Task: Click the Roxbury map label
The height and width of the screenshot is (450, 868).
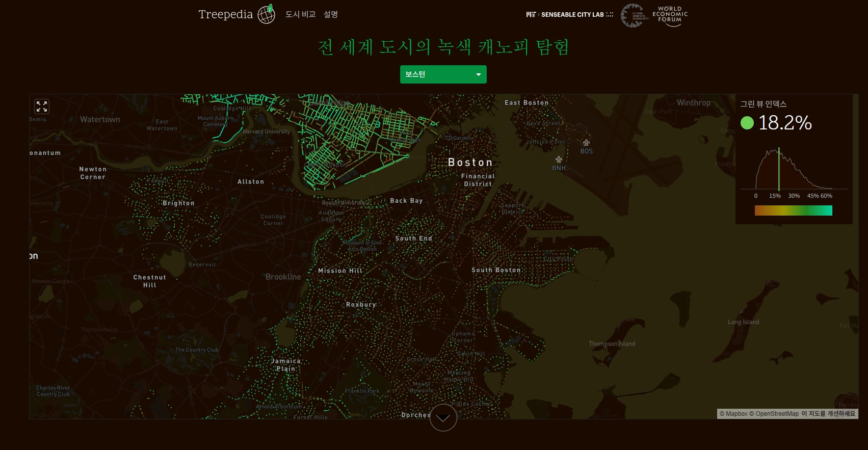Action: 361,305
